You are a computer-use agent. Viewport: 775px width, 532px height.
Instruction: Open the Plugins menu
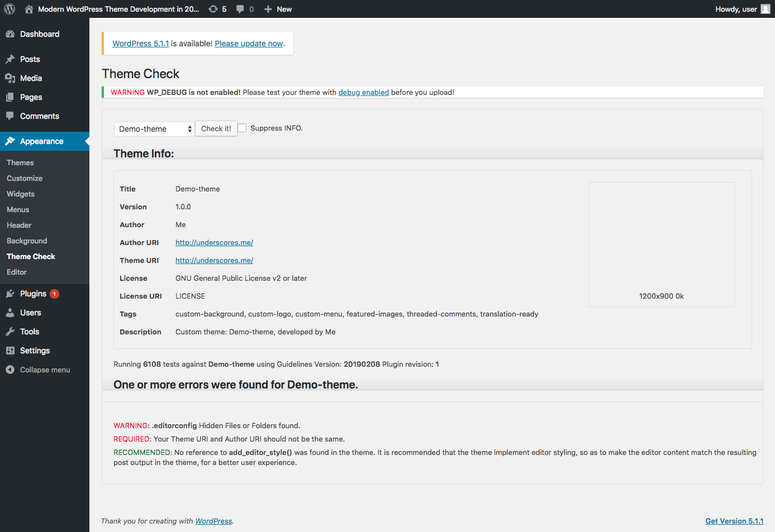[x=45, y=294]
